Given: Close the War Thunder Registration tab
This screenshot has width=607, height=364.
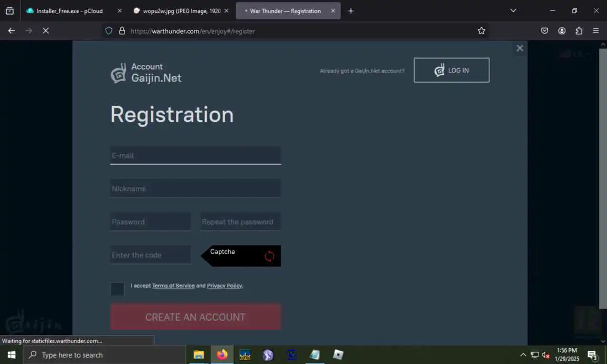Looking at the screenshot, I should 333,11.
